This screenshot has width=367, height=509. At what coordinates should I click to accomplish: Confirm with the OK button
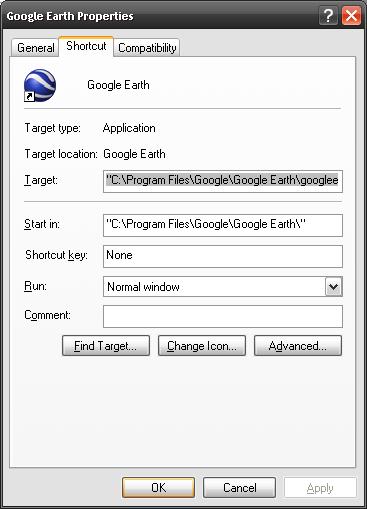(x=158, y=488)
